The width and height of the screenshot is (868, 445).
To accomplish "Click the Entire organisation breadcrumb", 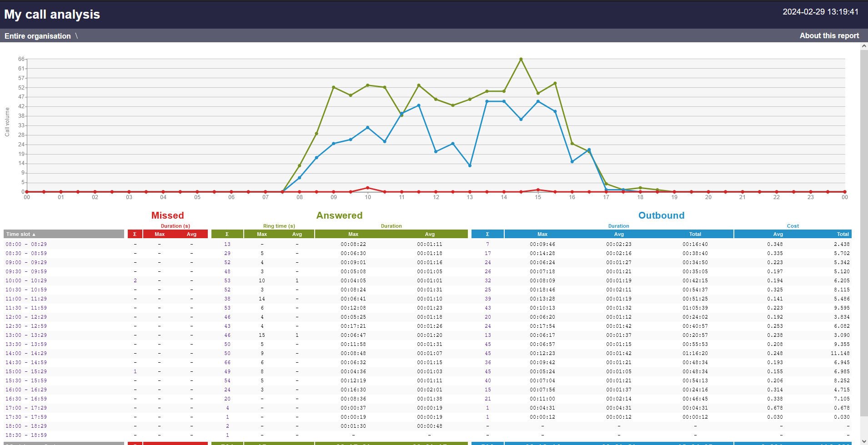I will [x=37, y=36].
